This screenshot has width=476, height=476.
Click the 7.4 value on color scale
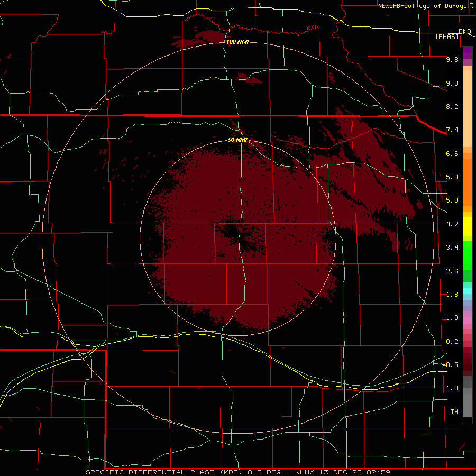tap(452, 130)
